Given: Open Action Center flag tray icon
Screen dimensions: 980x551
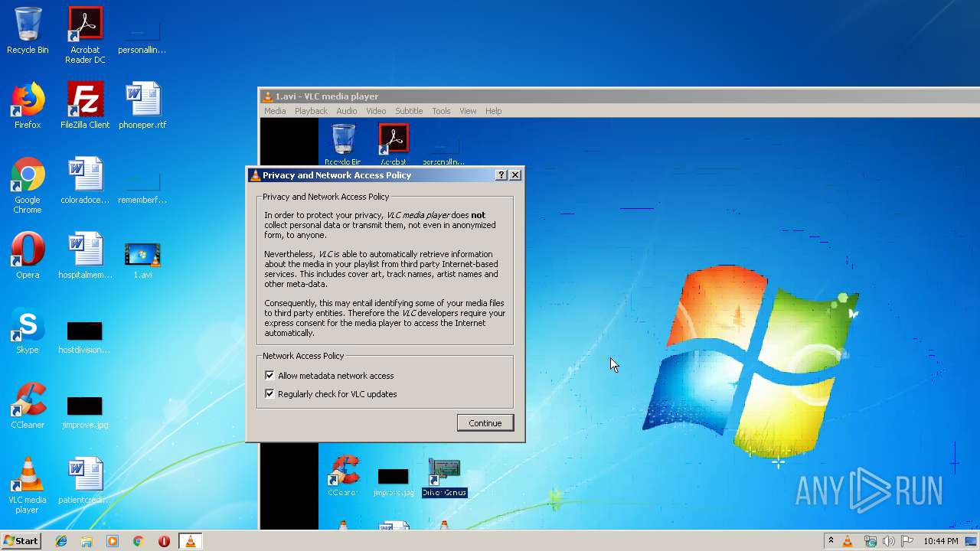Looking at the screenshot, I should (907, 541).
